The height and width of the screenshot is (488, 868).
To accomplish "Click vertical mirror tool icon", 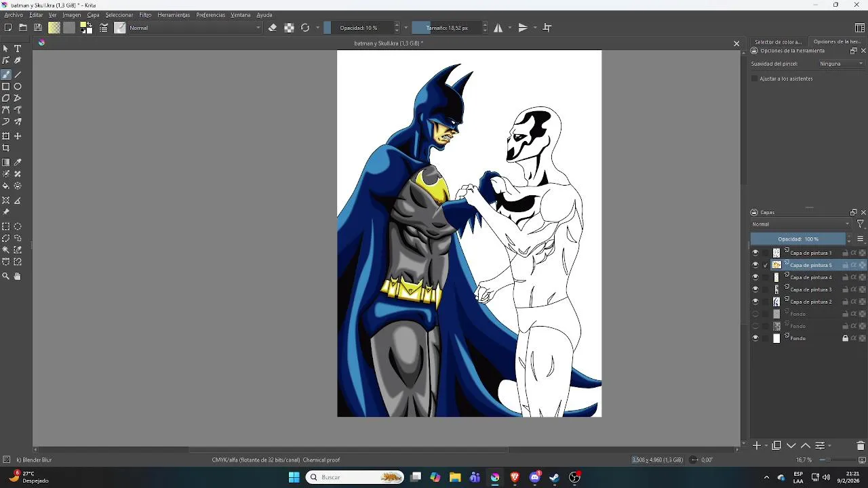I will pos(523,28).
